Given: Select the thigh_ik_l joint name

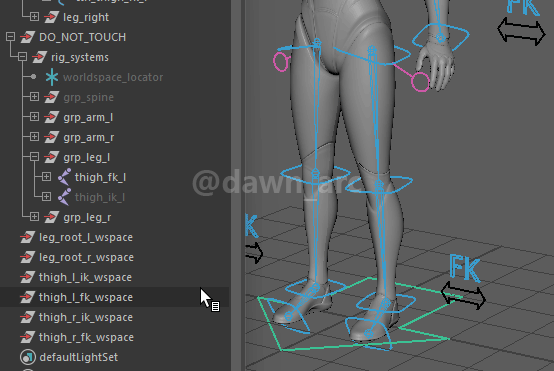Looking at the screenshot, I should point(100,197).
